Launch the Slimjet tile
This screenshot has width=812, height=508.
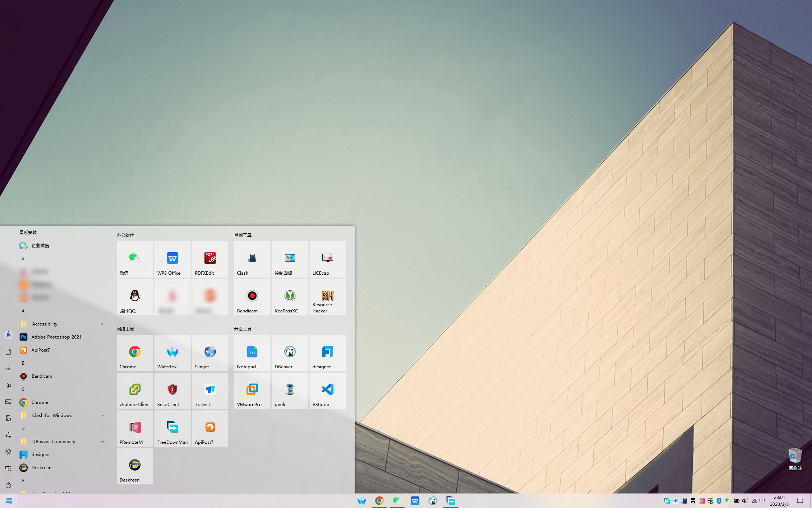coord(210,353)
